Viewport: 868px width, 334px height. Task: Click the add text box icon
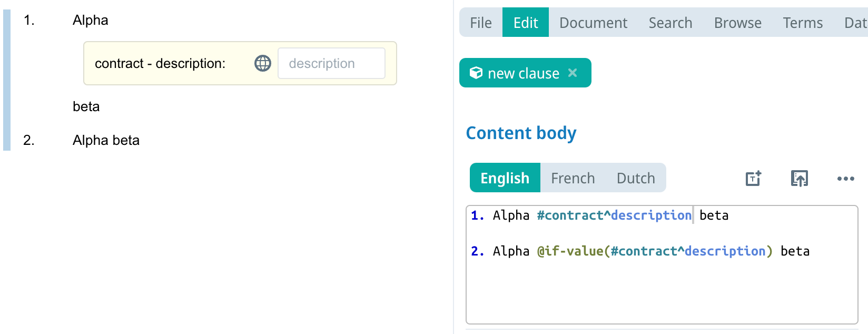click(x=754, y=178)
